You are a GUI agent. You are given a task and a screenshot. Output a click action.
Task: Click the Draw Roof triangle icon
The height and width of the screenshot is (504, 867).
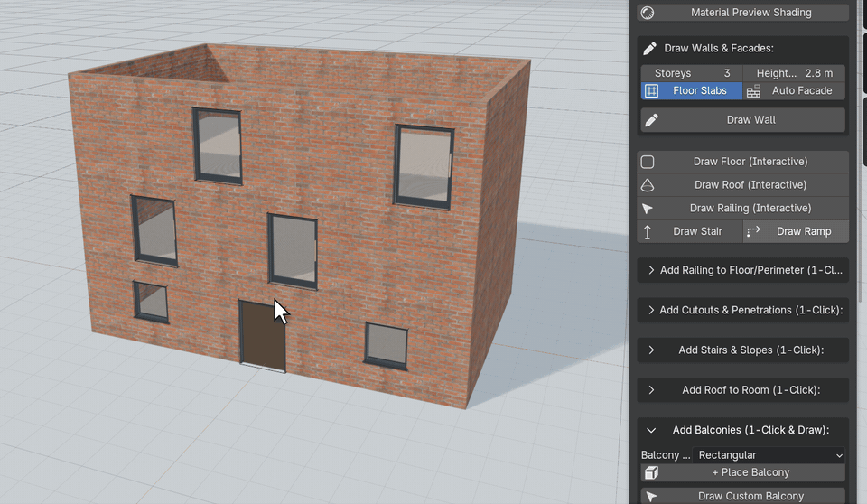[648, 185]
